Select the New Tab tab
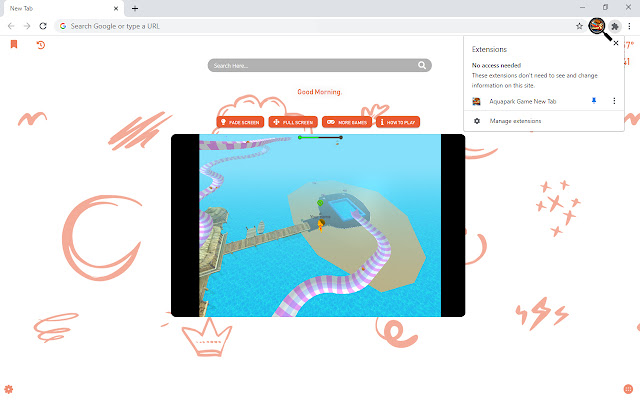This screenshot has width=640, height=400. [63, 8]
